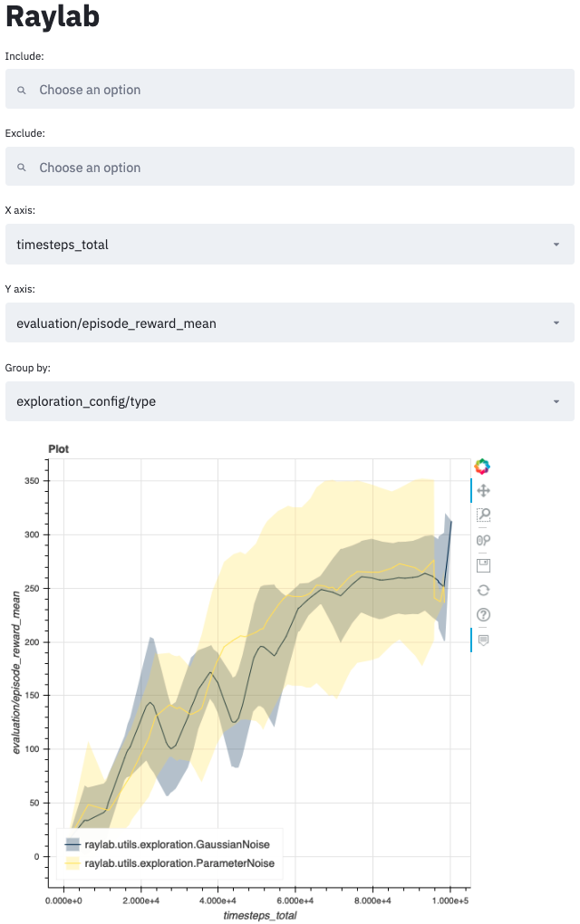The image size is (580, 924).
Task: Open the X axis dropdown arrow
Action: [555, 245]
